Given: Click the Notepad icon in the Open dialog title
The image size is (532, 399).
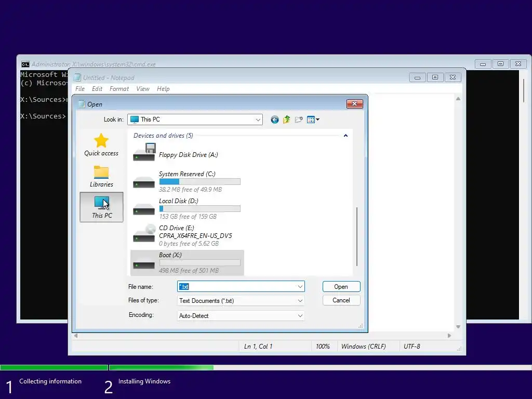Looking at the screenshot, I should (x=82, y=104).
